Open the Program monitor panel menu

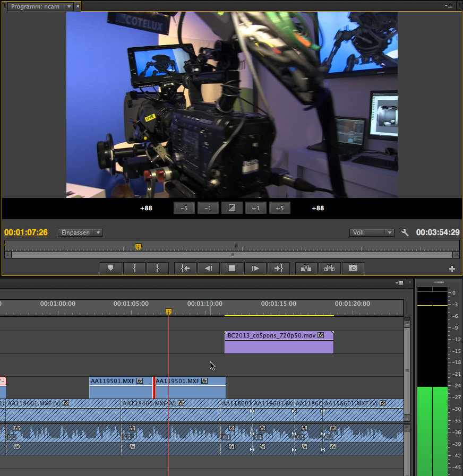pyautogui.click(x=450, y=6)
